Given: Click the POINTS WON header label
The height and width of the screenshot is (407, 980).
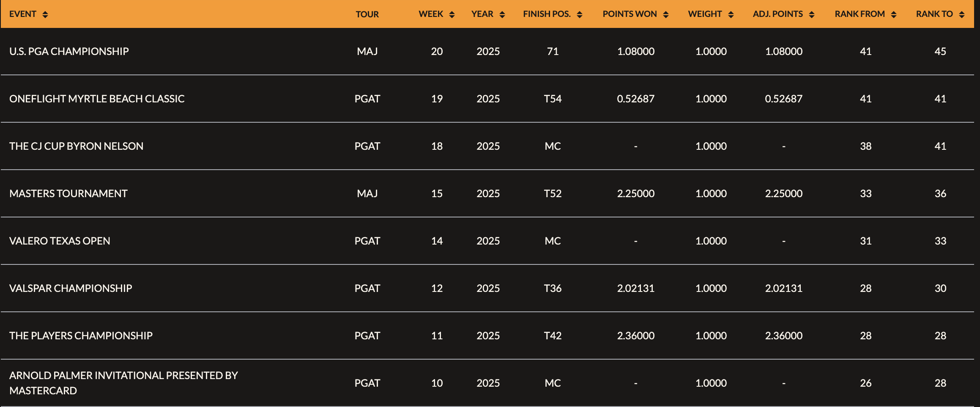Looking at the screenshot, I should point(630,14).
